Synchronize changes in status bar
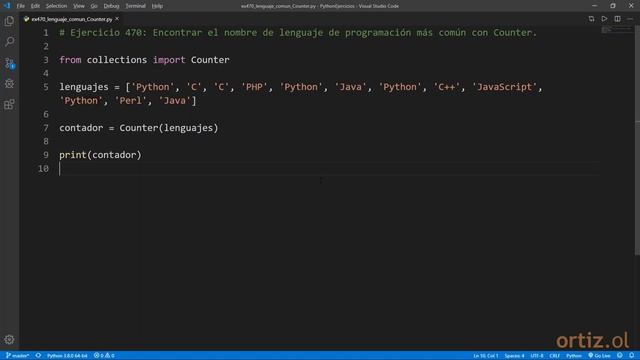640x360 pixels. [x=38, y=356]
